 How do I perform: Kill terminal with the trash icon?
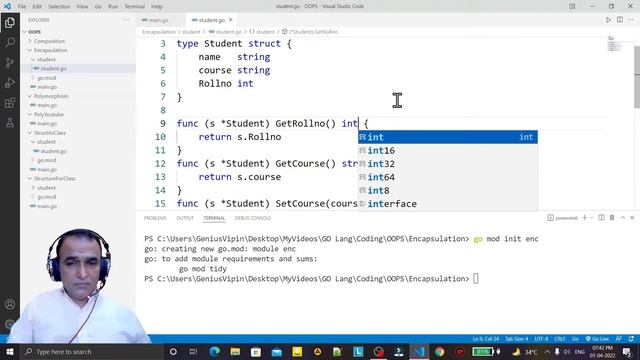click(x=612, y=218)
